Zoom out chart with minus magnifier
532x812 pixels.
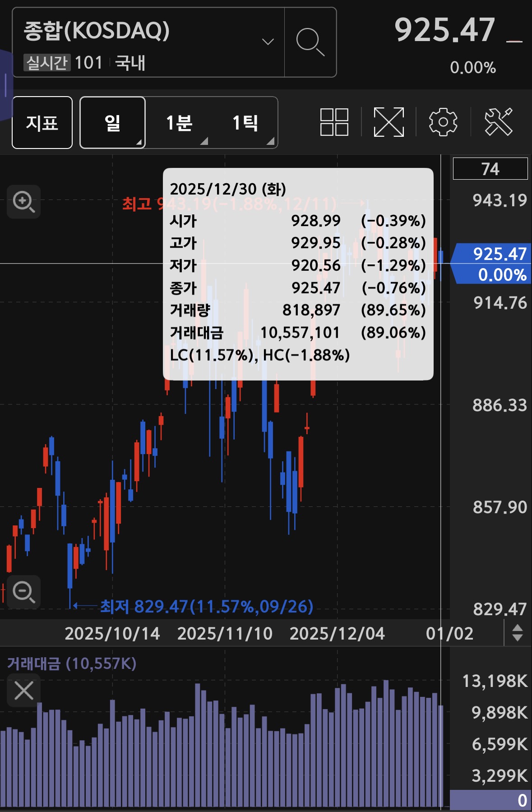pos(24,592)
